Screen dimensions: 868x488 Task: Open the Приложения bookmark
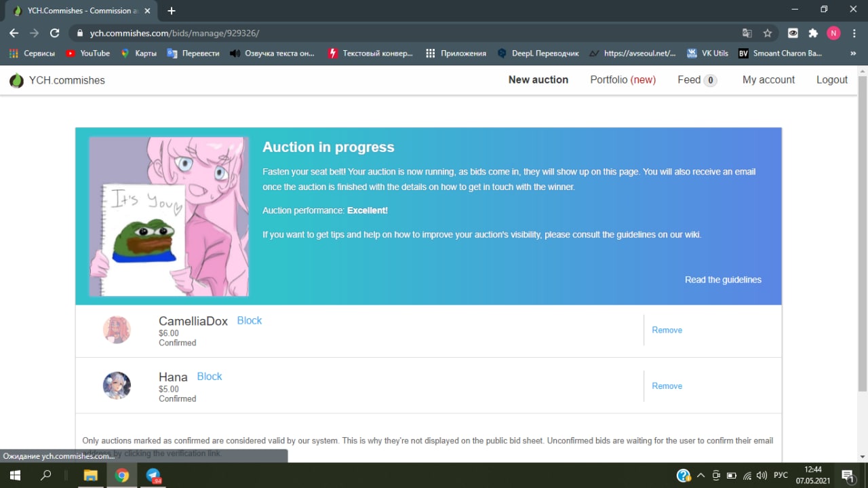(456, 53)
